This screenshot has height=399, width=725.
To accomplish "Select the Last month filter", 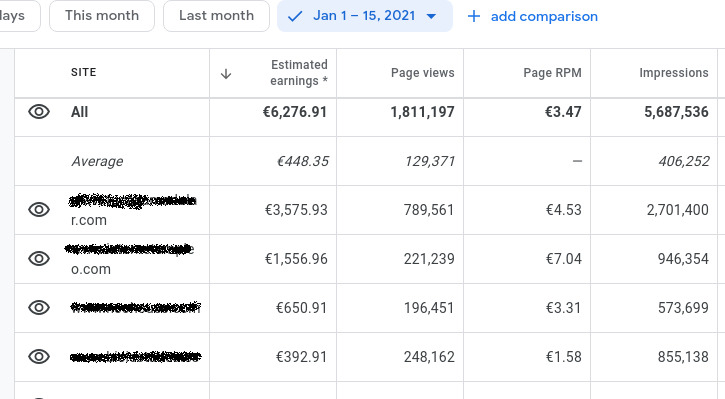I will pyautogui.click(x=216, y=16).
